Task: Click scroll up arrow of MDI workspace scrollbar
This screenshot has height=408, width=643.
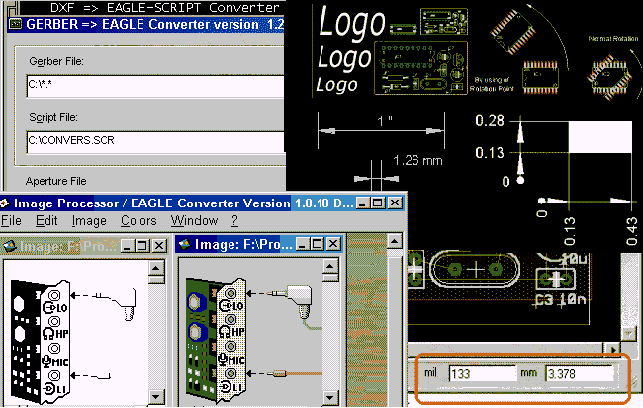Action: [395, 241]
